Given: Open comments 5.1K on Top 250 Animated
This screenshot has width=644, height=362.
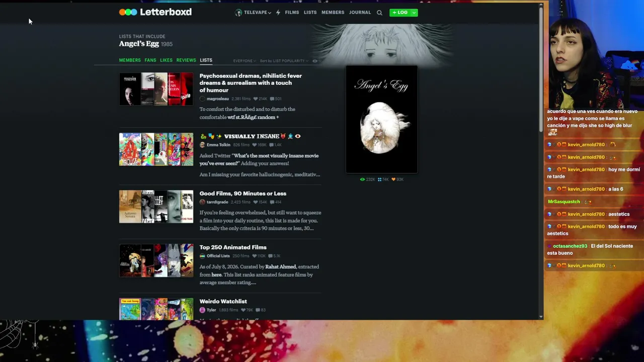Looking at the screenshot, I should click(275, 256).
